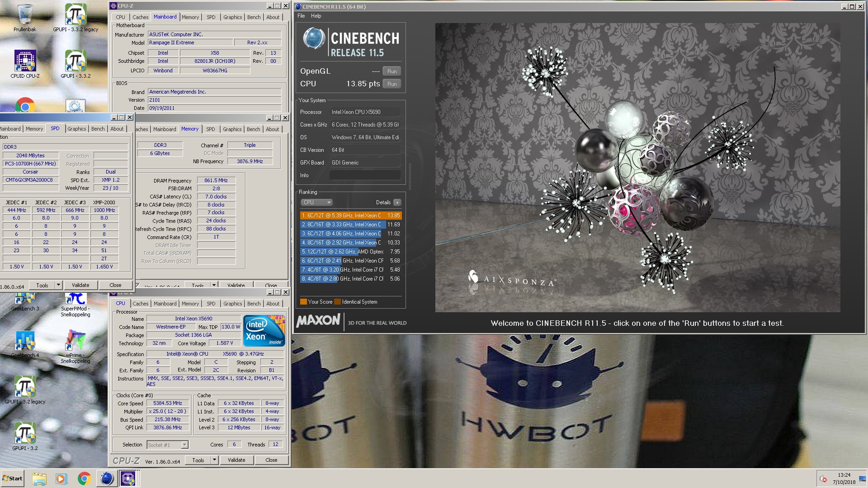Run the CPU benchmark in Cinebench
Image resolution: width=868 pixels, height=488 pixels.
[392, 84]
